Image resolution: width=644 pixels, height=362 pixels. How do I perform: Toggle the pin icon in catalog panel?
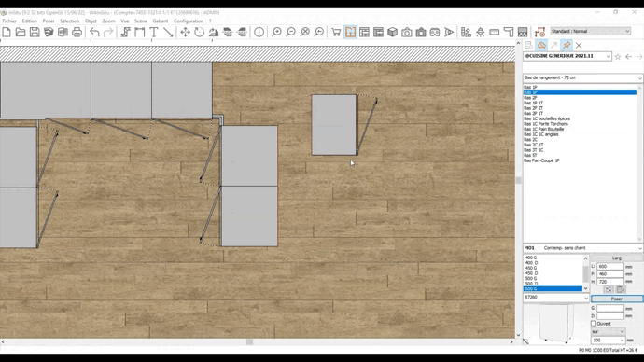point(567,45)
